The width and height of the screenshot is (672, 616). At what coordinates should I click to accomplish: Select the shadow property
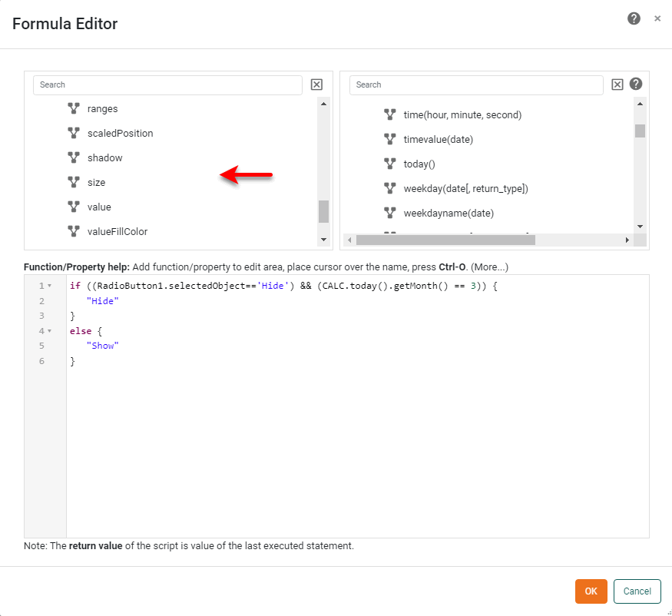tap(104, 157)
